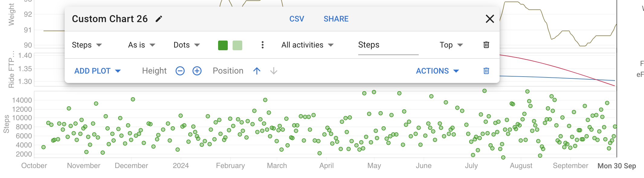Move chart position up arrow

click(257, 71)
